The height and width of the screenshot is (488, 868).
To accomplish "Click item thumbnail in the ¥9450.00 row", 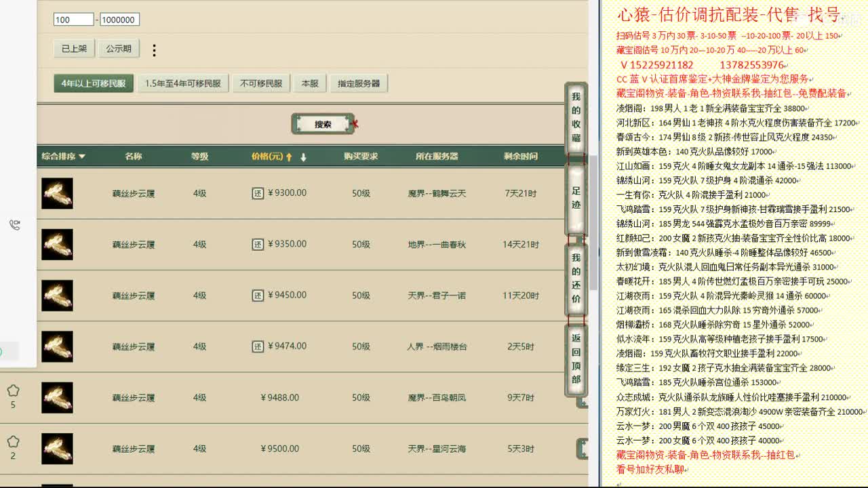I will click(57, 296).
